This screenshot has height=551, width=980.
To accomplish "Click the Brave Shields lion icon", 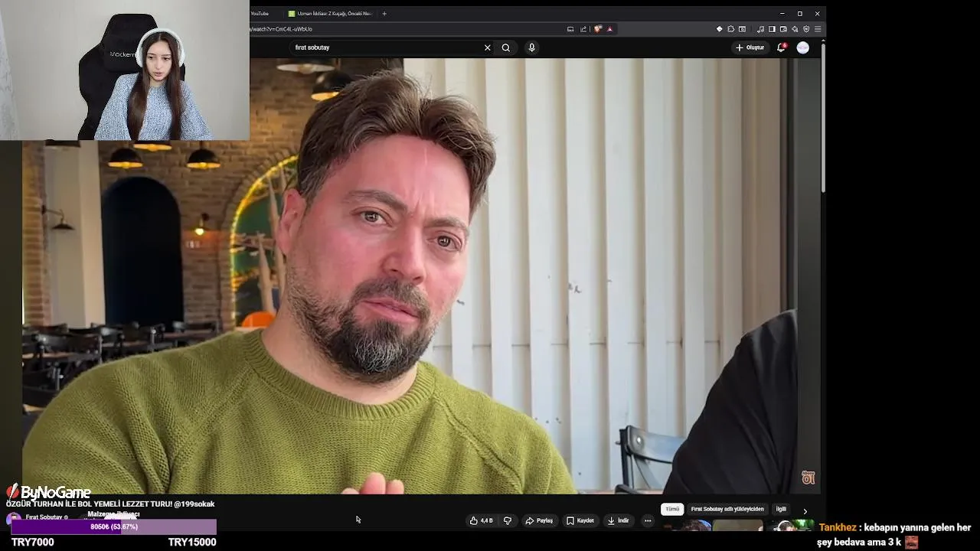I will 598,29.
